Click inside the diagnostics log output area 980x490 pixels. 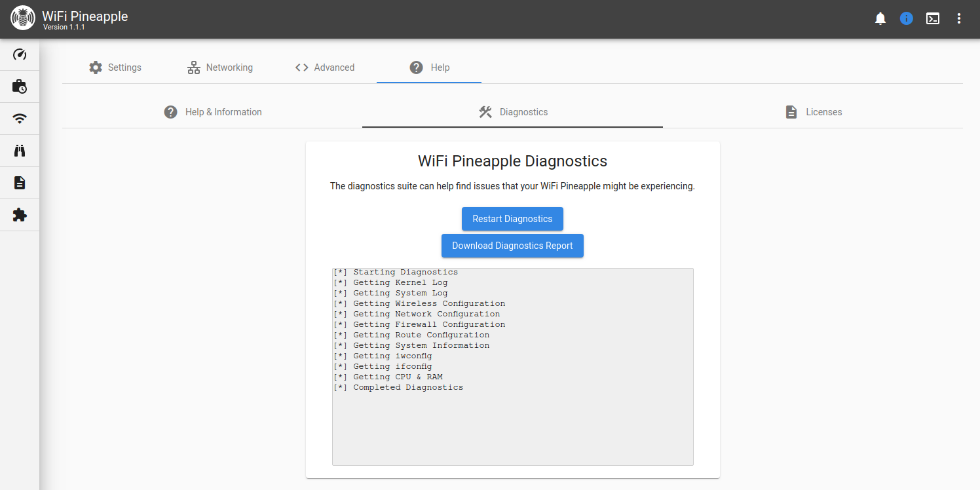coord(512,367)
